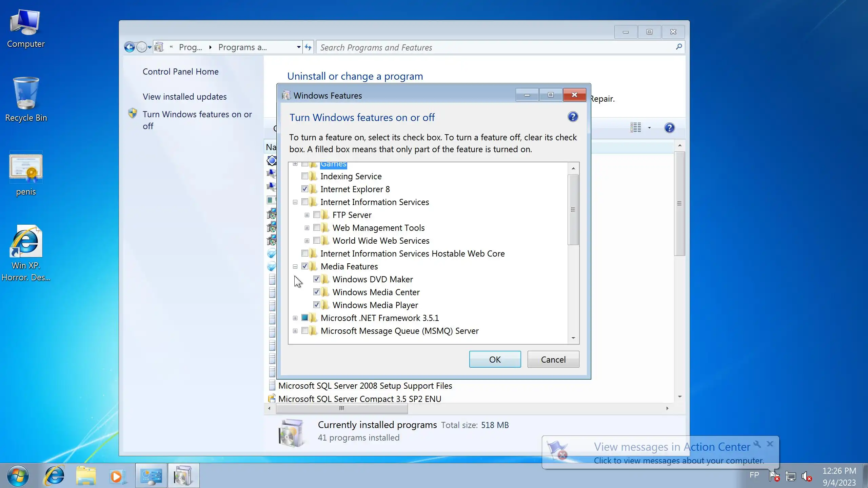Uncheck Internet Explorer 8 feature
The width and height of the screenshot is (868, 488).
pyautogui.click(x=304, y=189)
